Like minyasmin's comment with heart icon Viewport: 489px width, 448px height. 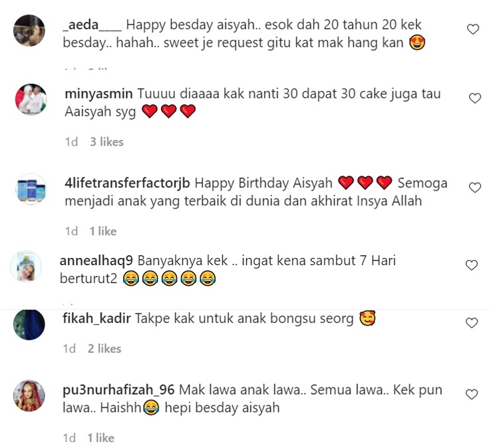[x=475, y=98]
